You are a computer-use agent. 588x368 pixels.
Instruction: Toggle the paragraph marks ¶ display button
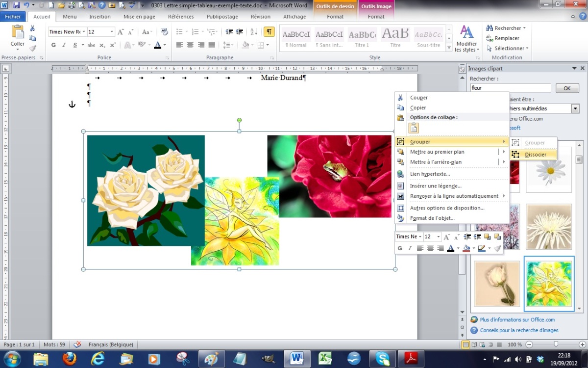click(x=269, y=32)
